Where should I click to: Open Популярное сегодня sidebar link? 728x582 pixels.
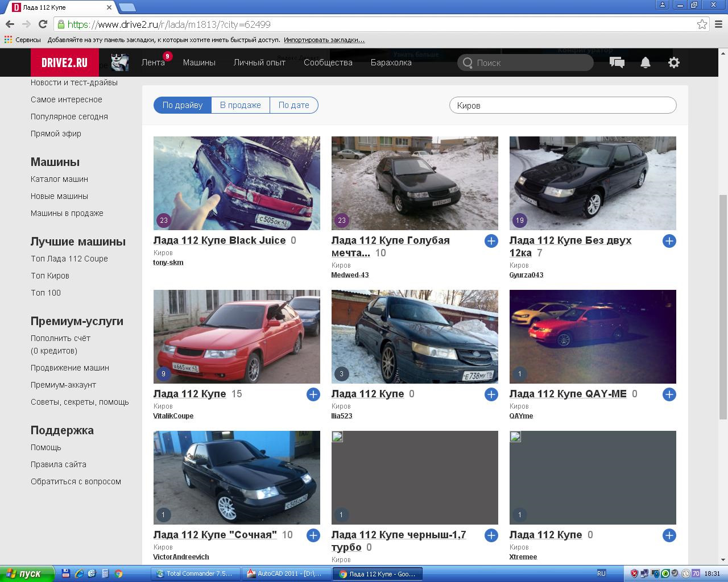pyautogui.click(x=69, y=117)
